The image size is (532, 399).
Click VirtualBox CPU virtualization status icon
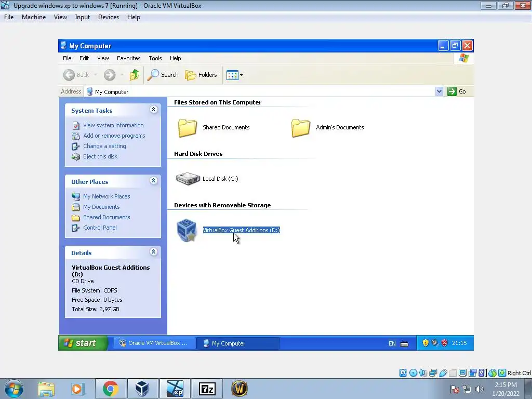click(483, 373)
